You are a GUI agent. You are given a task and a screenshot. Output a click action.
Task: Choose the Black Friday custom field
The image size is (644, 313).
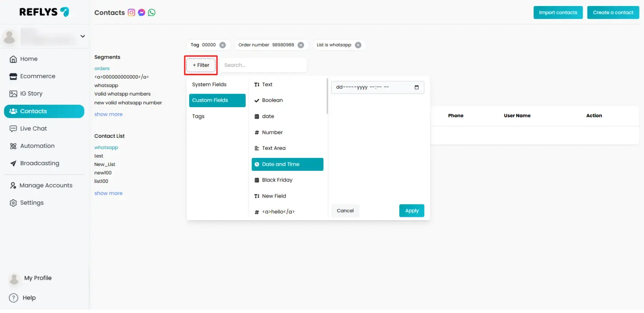277,180
